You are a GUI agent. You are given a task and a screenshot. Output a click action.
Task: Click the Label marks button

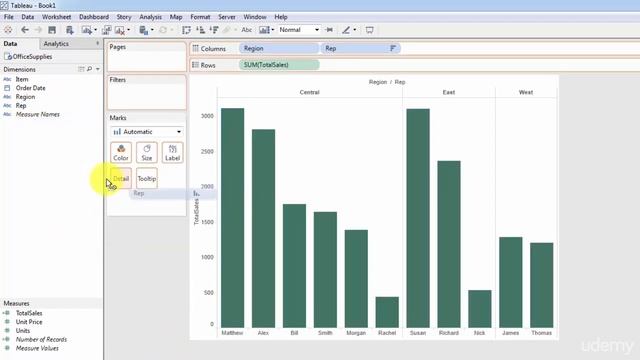point(172,153)
